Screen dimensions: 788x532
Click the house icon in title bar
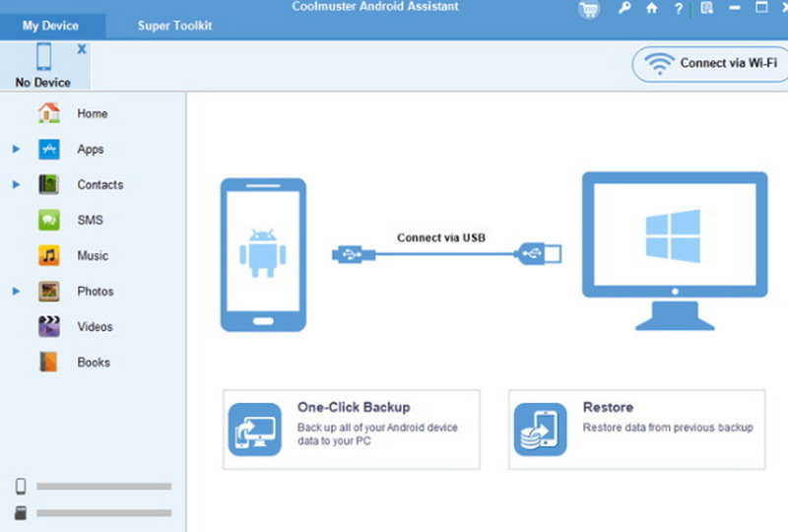click(x=652, y=8)
